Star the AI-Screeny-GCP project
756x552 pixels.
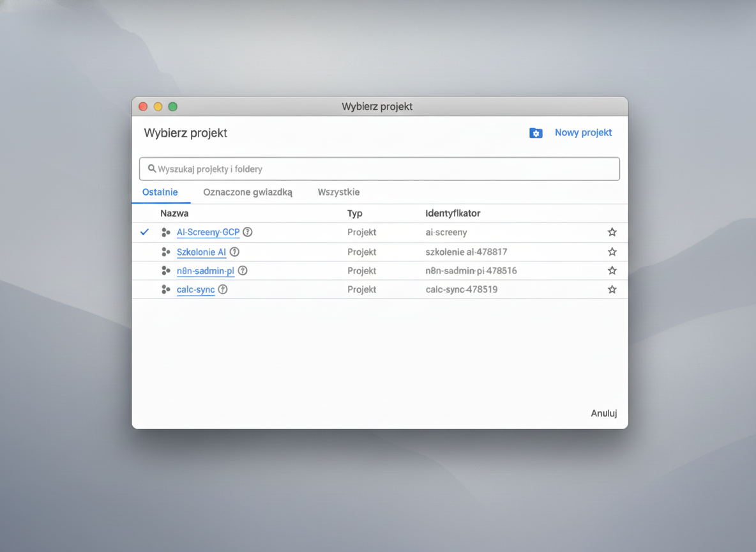point(612,233)
